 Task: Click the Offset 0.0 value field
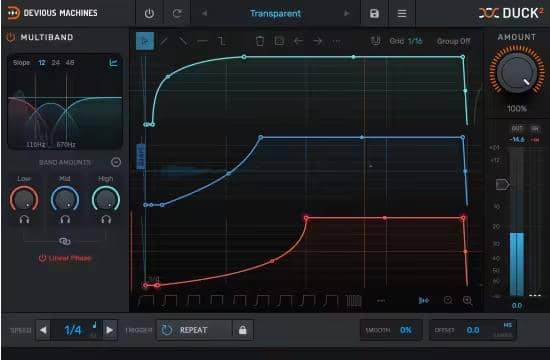[473, 330]
